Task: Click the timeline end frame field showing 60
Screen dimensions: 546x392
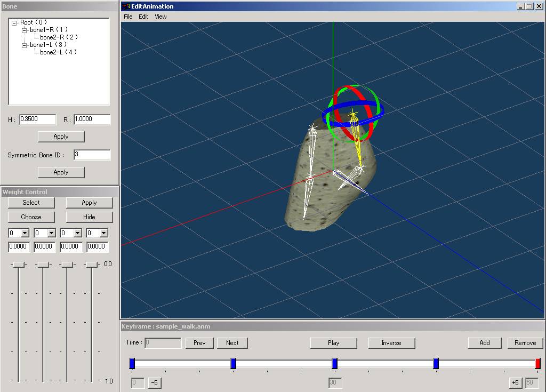Action: (x=532, y=383)
